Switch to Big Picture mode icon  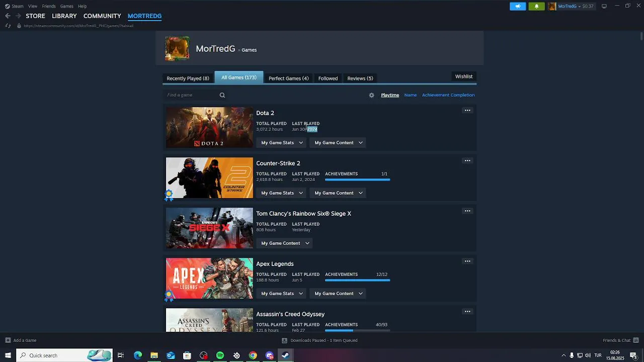pos(604,6)
